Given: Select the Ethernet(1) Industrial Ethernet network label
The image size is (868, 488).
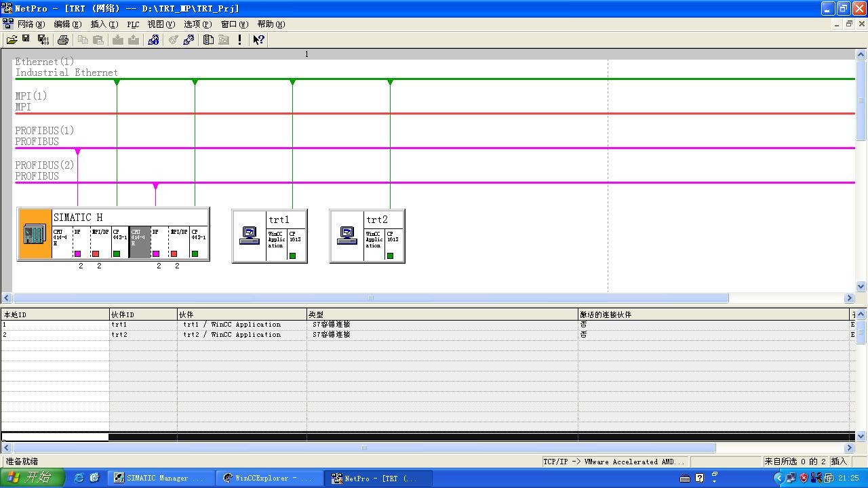Looking at the screenshot, I should click(x=66, y=67).
